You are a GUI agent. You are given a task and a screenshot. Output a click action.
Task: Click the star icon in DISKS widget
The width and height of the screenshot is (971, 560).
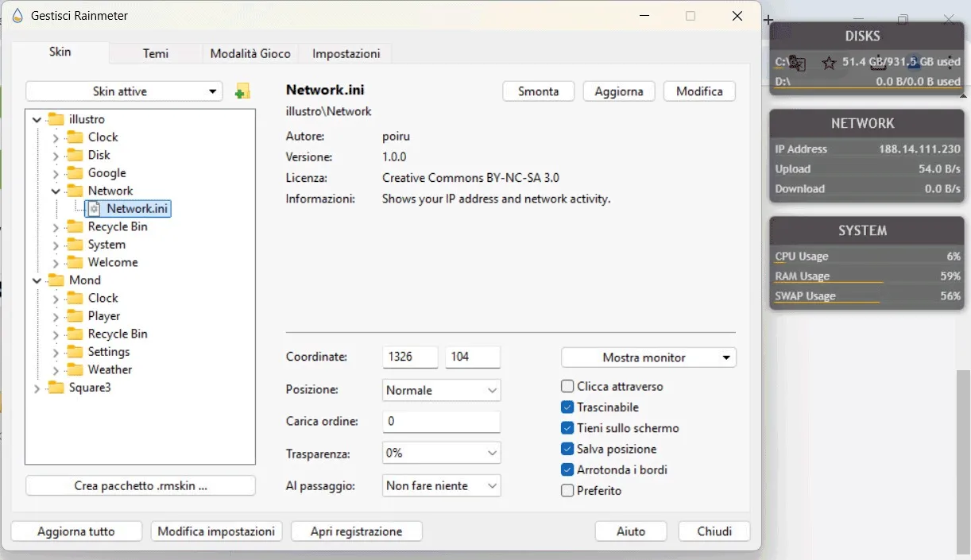point(829,63)
